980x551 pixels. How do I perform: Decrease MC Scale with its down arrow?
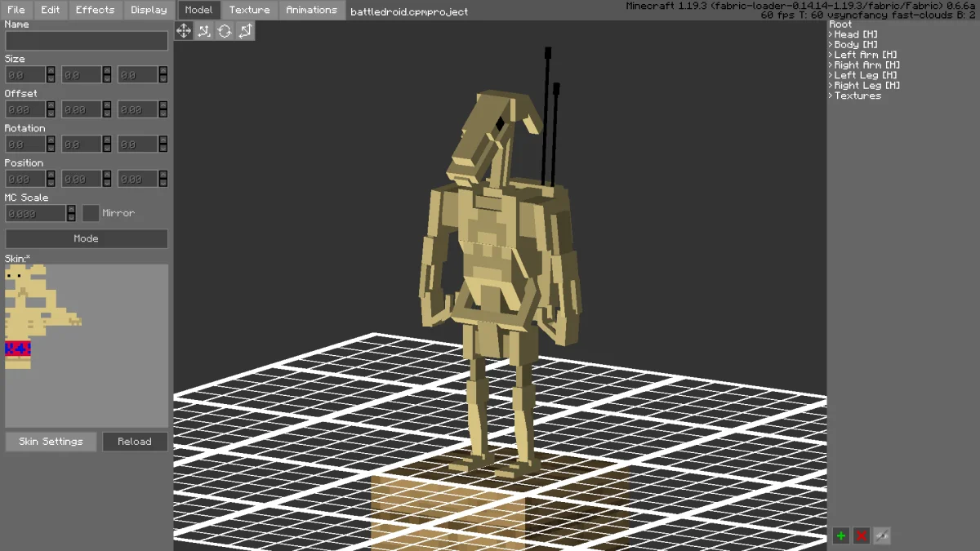tap(71, 218)
